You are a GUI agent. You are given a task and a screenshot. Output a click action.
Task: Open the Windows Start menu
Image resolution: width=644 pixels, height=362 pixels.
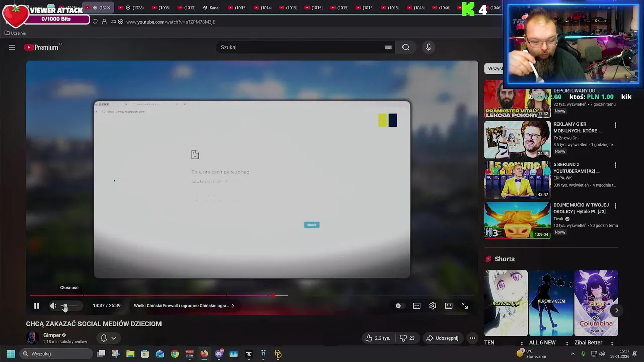point(11,354)
